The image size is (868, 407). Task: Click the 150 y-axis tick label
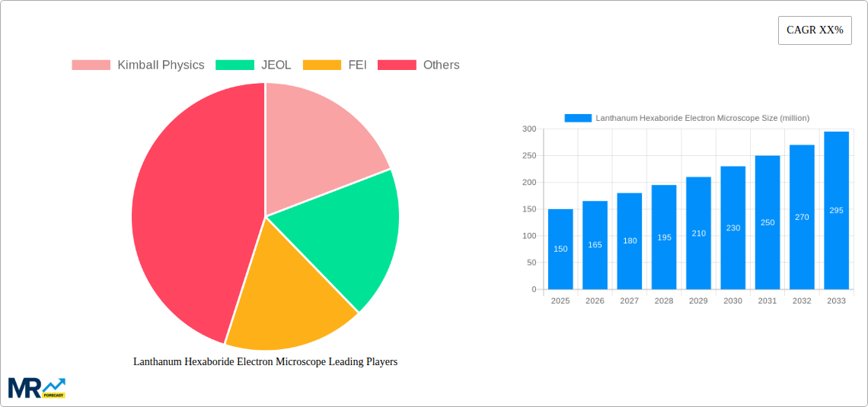tap(529, 209)
